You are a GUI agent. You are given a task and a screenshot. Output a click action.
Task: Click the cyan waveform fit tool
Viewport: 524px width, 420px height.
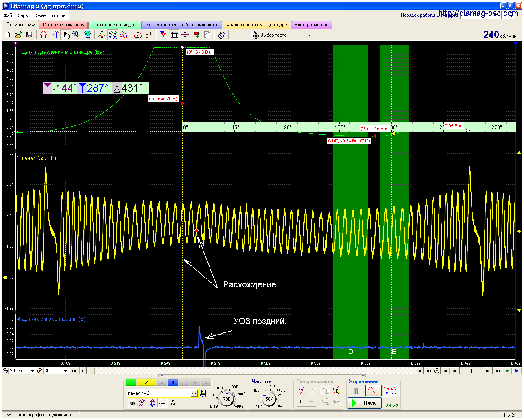coord(87,35)
